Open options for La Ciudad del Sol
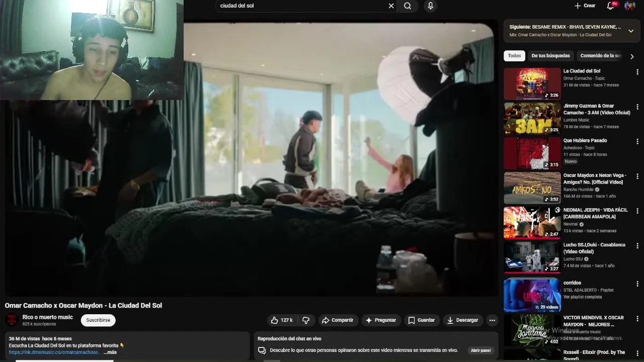Image resolution: width=644 pixels, height=362 pixels. pyautogui.click(x=637, y=72)
